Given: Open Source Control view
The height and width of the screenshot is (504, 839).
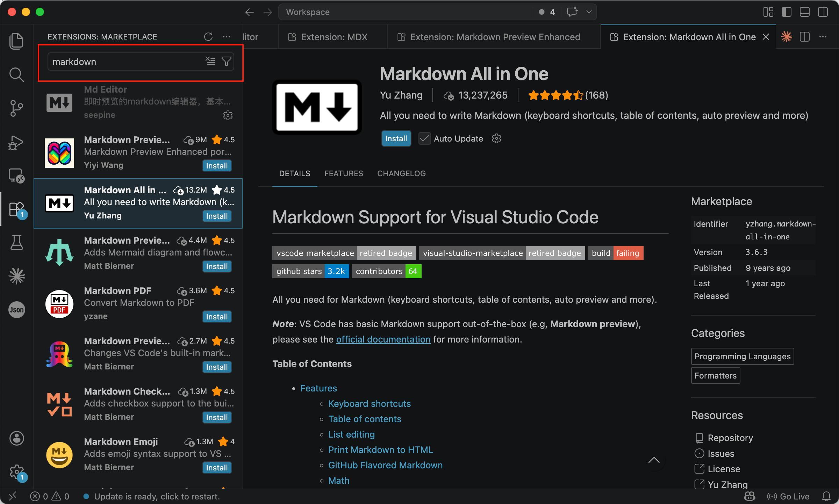Looking at the screenshot, I should click(16, 108).
